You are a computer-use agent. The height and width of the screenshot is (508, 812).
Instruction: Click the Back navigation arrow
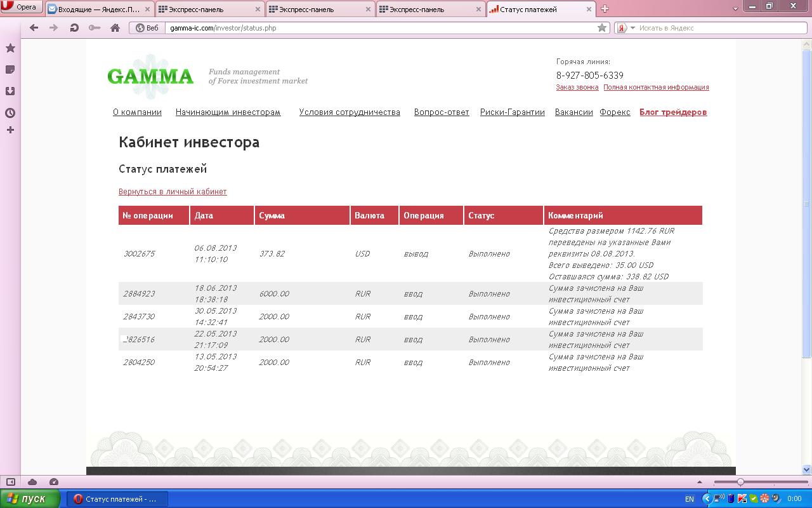34,28
